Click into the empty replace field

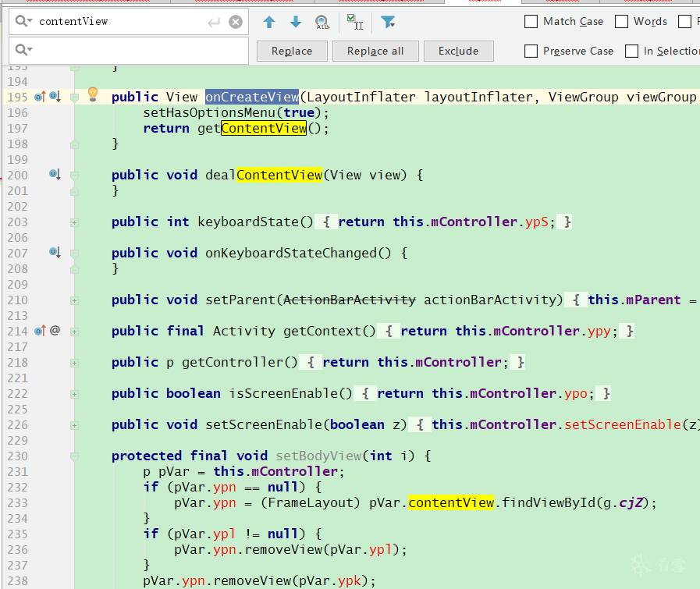coord(129,50)
